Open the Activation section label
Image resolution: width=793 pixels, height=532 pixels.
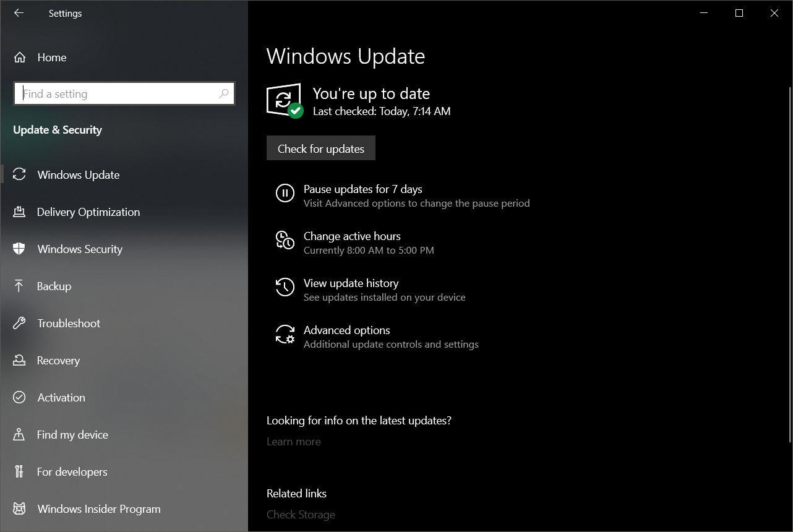point(61,398)
